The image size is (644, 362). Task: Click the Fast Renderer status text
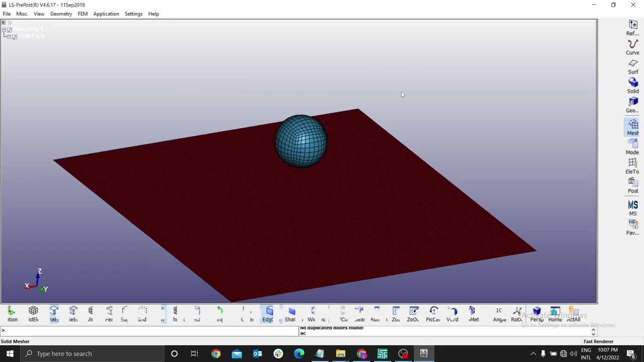[x=598, y=341]
